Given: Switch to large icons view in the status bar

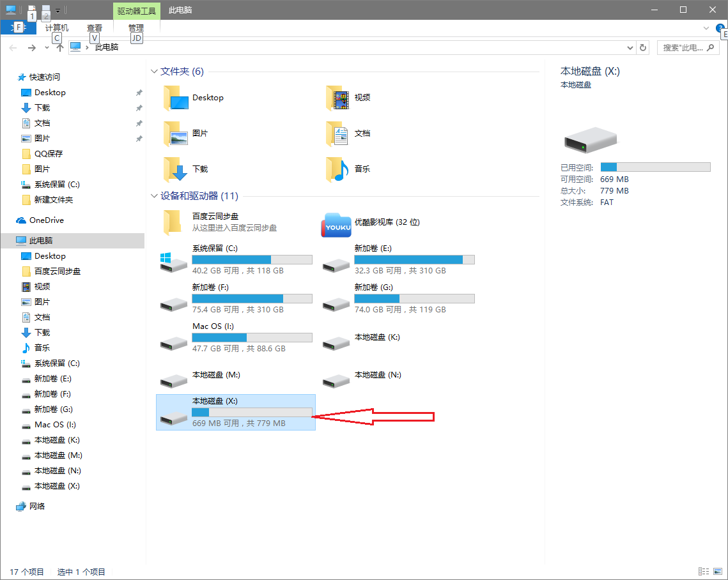Looking at the screenshot, I should click(x=718, y=571).
